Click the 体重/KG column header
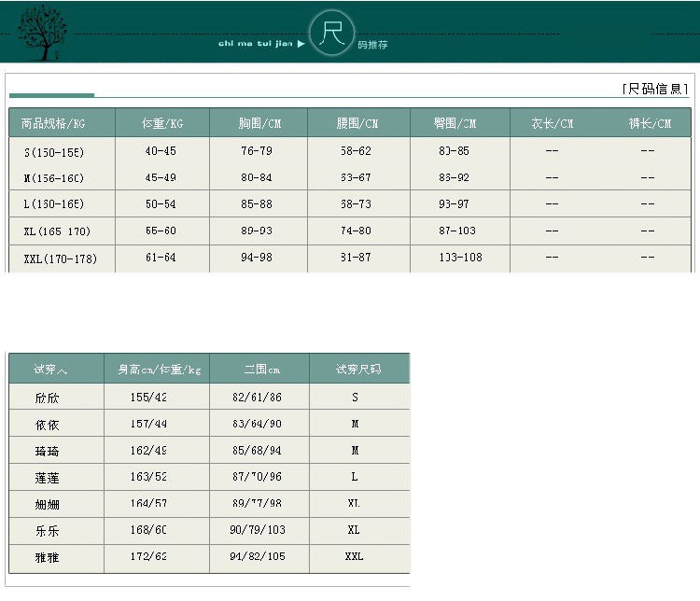Screen dimensions: 700x601 [x=162, y=123]
